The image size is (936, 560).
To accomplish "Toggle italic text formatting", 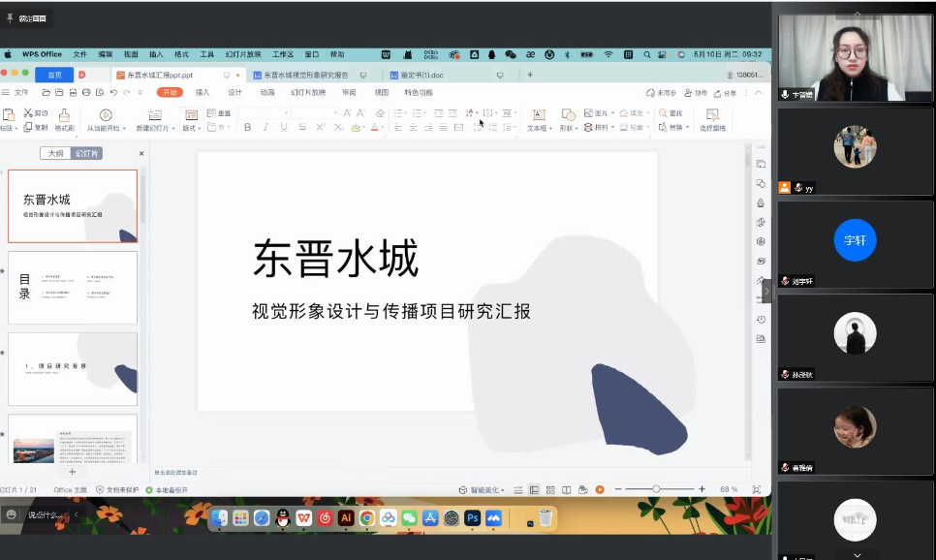I will [x=265, y=128].
